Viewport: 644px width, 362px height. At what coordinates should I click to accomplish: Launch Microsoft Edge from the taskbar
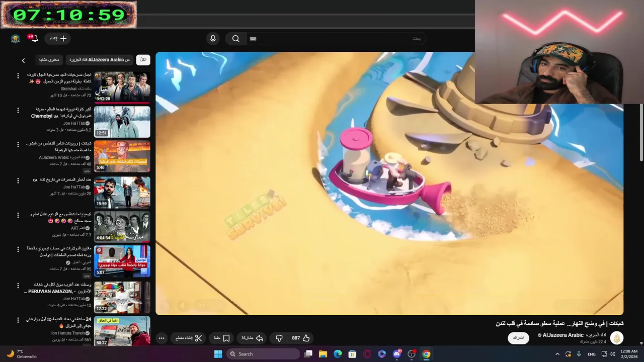coord(338,354)
